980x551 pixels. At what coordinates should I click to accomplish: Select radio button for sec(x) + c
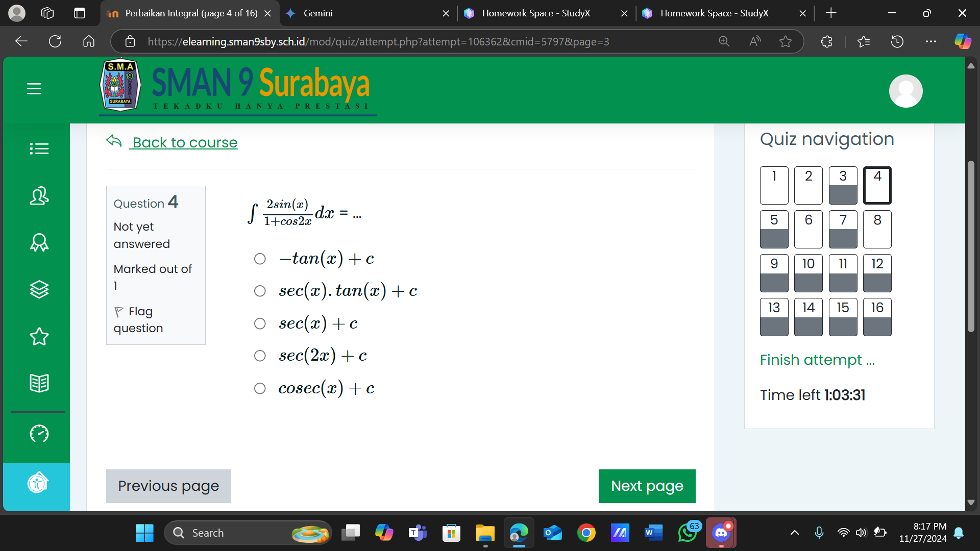pyautogui.click(x=259, y=323)
